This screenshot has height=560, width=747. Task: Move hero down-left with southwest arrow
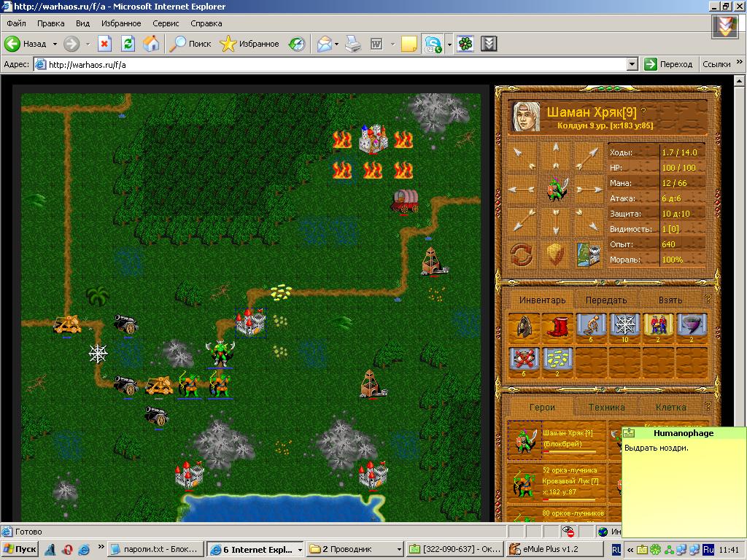pyautogui.click(x=523, y=222)
